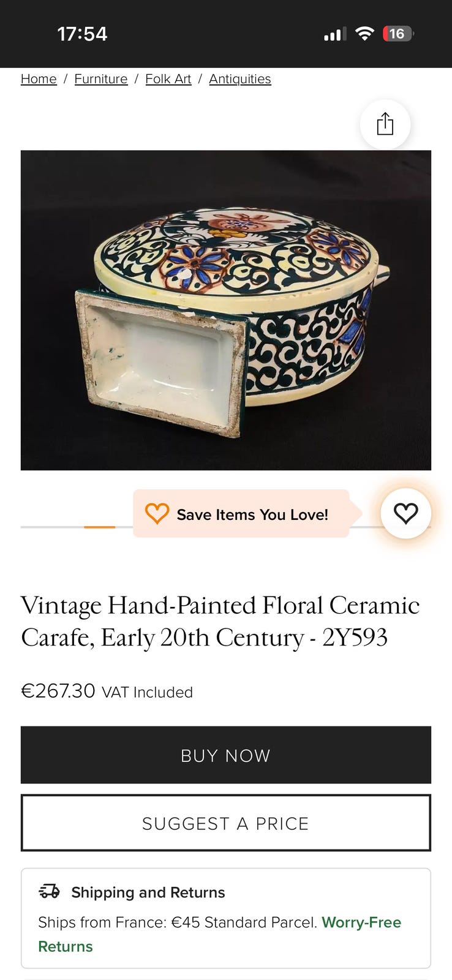Tap the battery level indicator
Viewport: 452px width, 980px height.
pos(397,34)
